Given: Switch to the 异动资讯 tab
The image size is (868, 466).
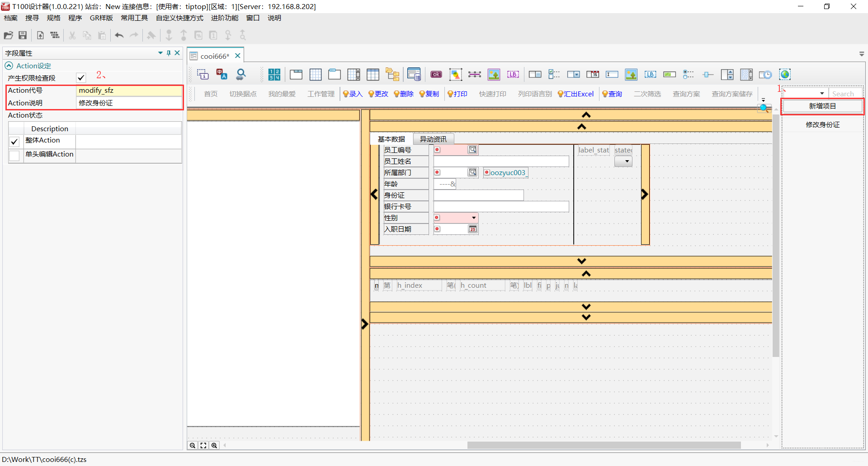Looking at the screenshot, I should tap(433, 139).
